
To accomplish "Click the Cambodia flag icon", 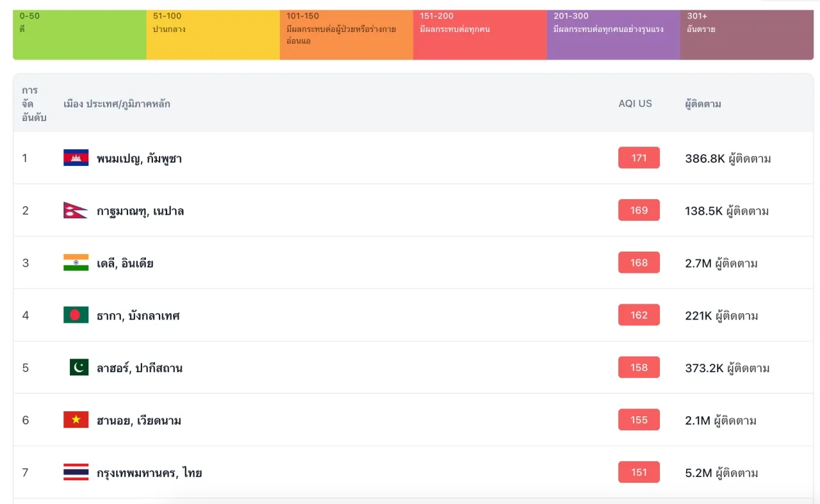I will (x=76, y=158).
